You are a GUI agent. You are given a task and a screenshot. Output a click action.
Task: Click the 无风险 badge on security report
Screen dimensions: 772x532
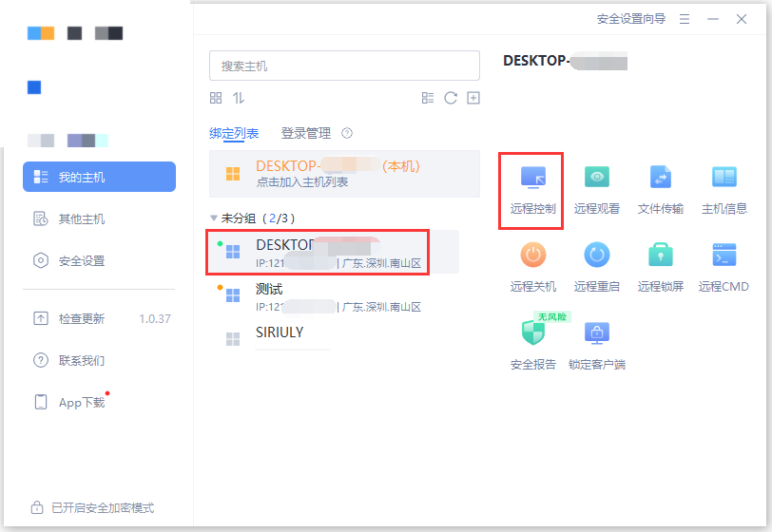pyautogui.click(x=552, y=317)
